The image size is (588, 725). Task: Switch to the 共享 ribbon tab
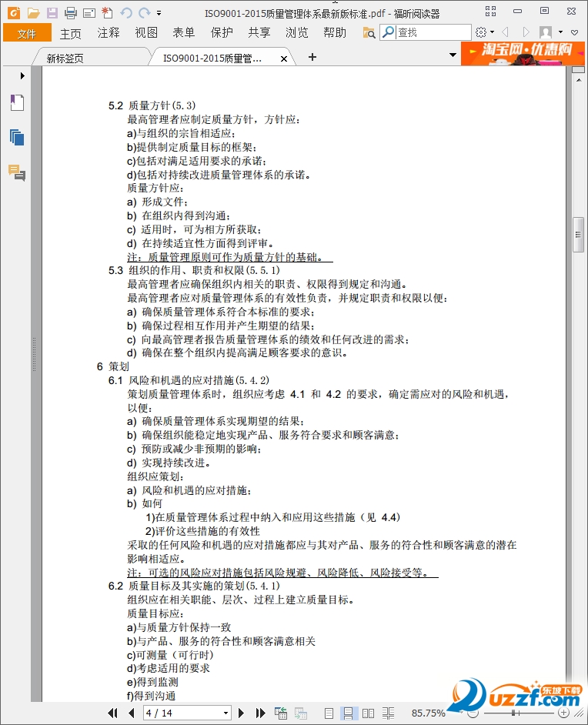(x=259, y=33)
